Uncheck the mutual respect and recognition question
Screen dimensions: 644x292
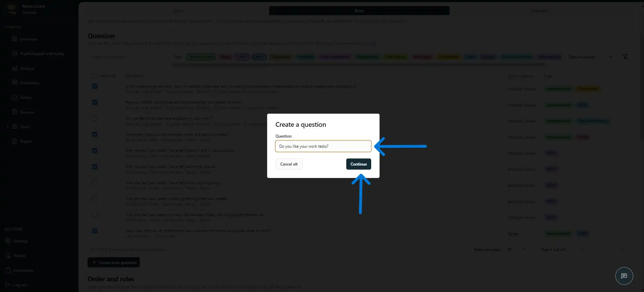pyautogui.click(x=95, y=86)
